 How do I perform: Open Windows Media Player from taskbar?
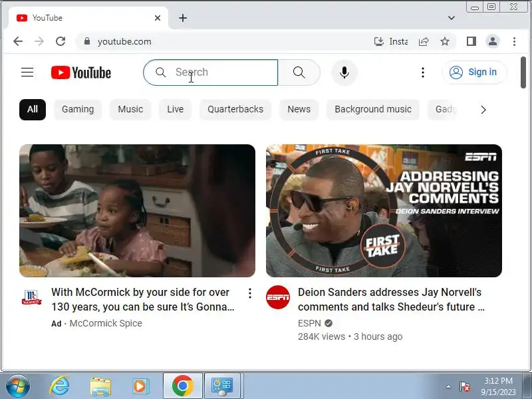coord(140,386)
